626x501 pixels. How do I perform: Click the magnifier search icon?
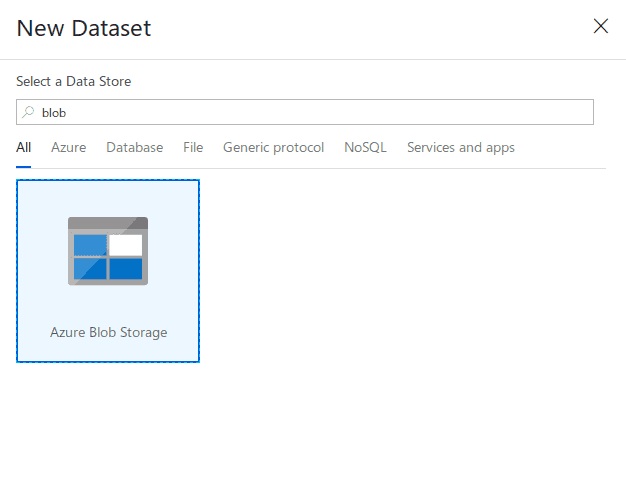(x=28, y=112)
